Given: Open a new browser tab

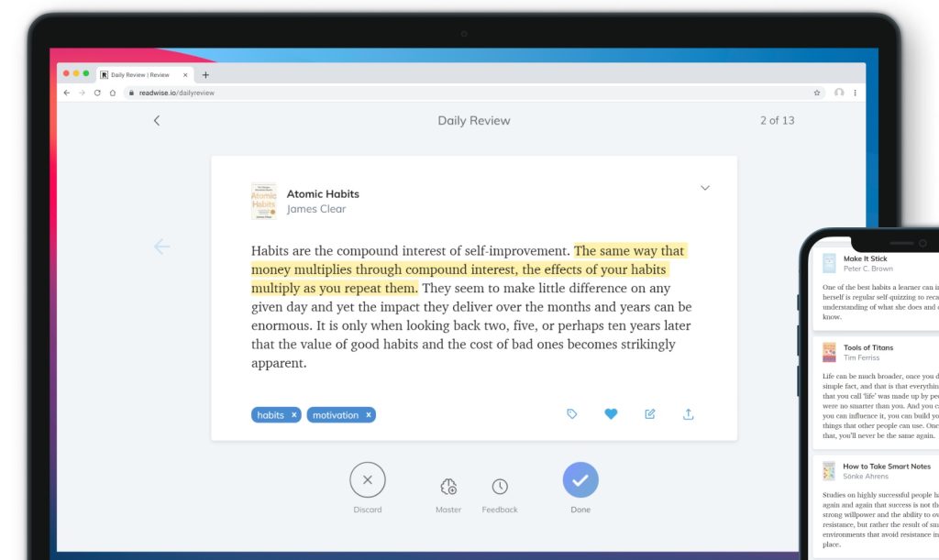Looking at the screenshot, I should click(x=205, y=75).
